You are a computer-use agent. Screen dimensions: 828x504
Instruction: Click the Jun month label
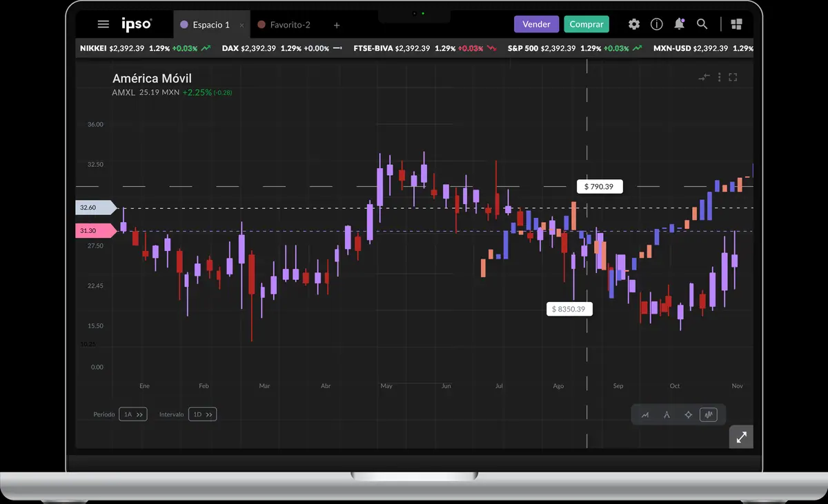[x=446, y=386]
